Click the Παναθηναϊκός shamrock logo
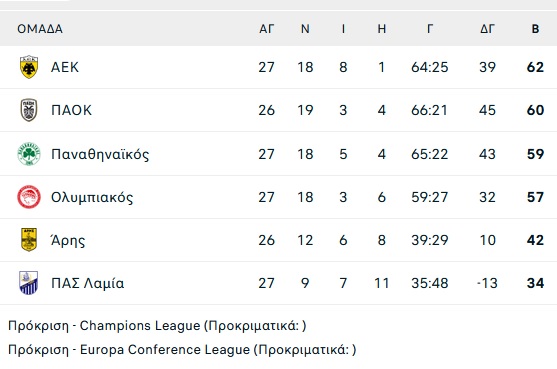This screenshot has height=369, width=557. (29, 154)
